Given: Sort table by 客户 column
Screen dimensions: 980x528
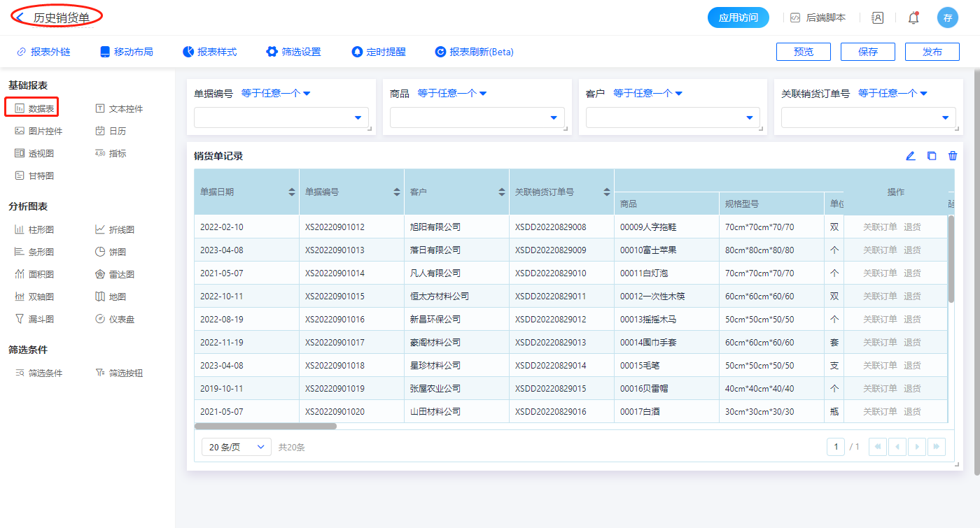Looking at the screenshot, I should pos(502,192).
